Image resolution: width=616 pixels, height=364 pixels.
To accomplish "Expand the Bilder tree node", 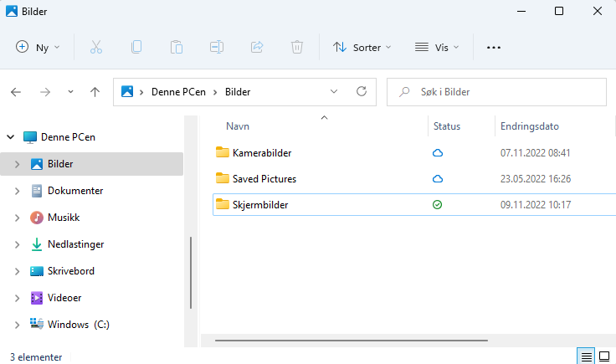I will [x=18, y=164].
